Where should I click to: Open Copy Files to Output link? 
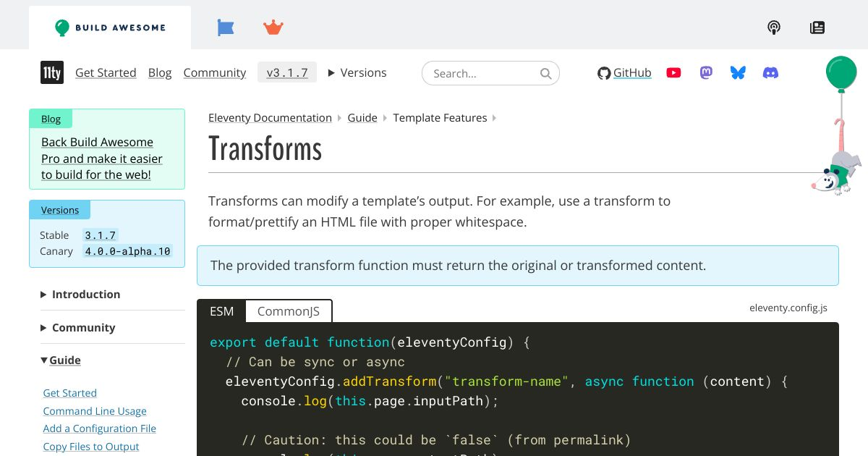tap(91, 447)
